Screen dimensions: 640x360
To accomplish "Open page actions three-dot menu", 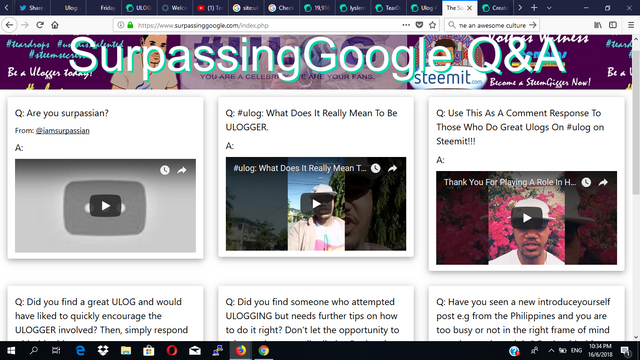I will point(406,25).
